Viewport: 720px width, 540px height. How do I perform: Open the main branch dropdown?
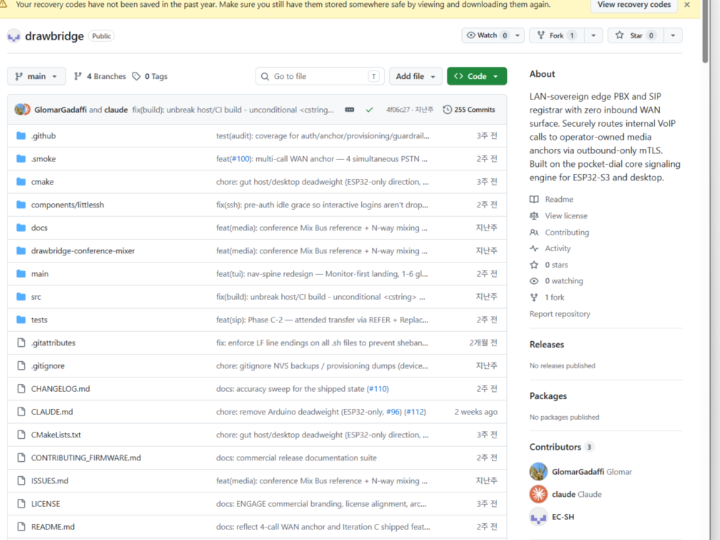click(x=36, y=76)
